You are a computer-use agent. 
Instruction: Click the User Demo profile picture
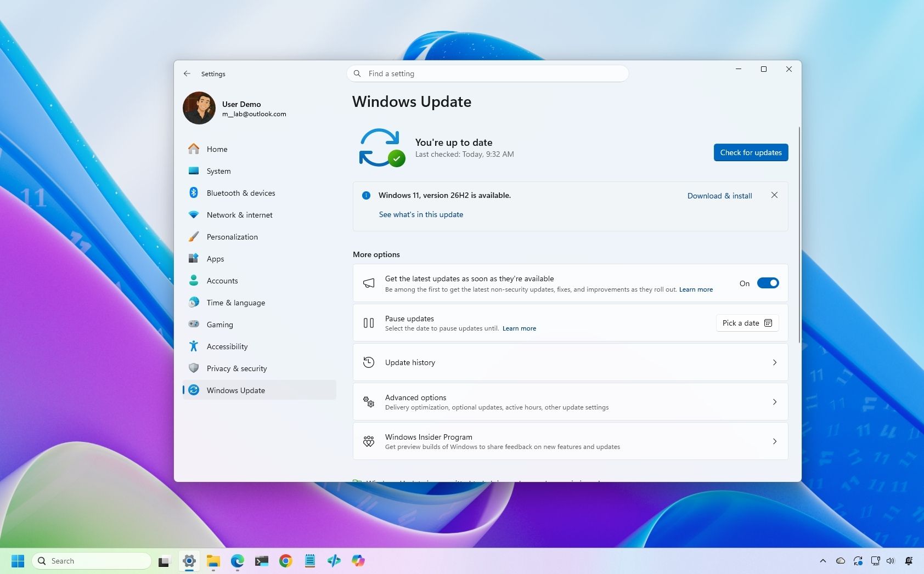pos(199,108)
